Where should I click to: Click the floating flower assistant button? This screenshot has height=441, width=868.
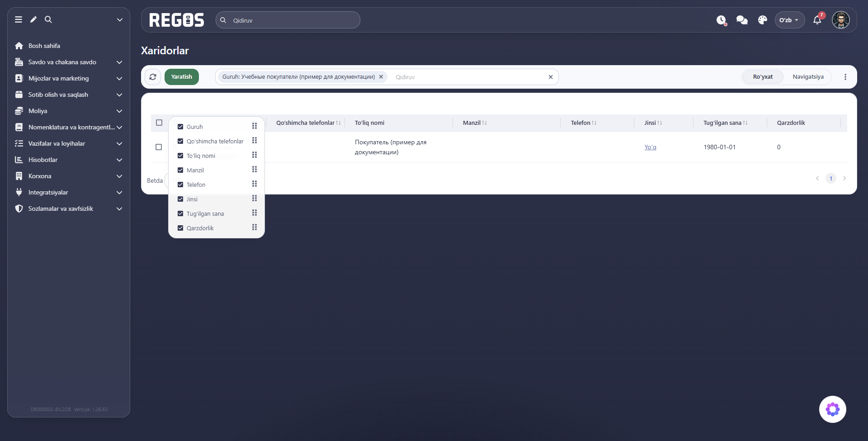pos(833,409)
